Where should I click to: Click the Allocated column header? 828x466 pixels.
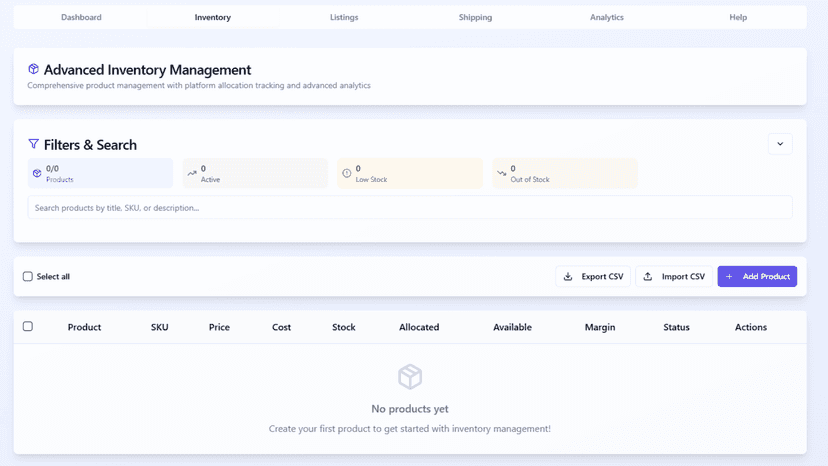[x=419, y=327]
